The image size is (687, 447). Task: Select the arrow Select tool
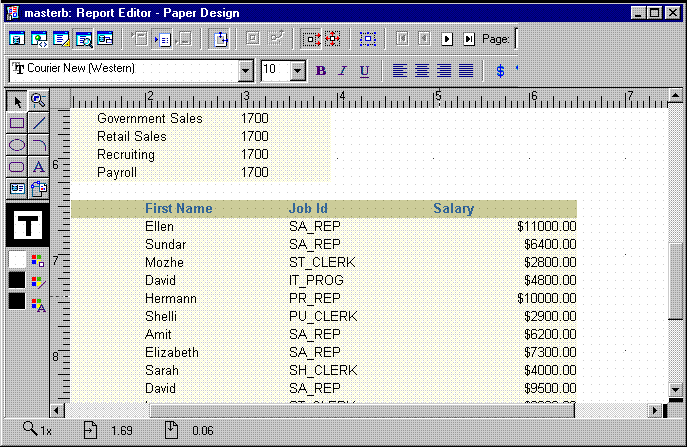click(x=17, y=101)
